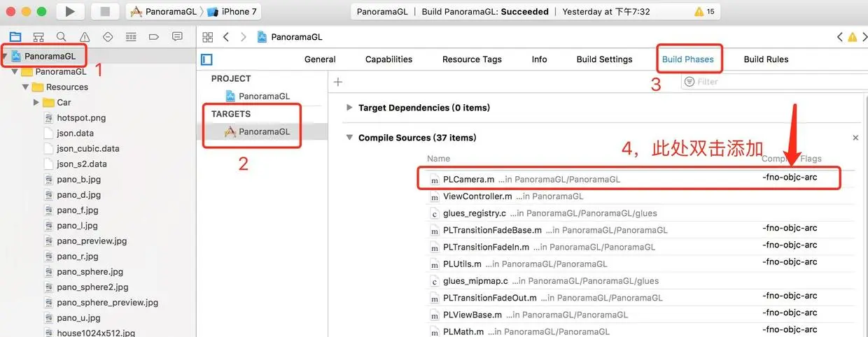This screenshot has width=868, height=337.
Task: Choose the iPhone 7 run destination
Action: 232,11
